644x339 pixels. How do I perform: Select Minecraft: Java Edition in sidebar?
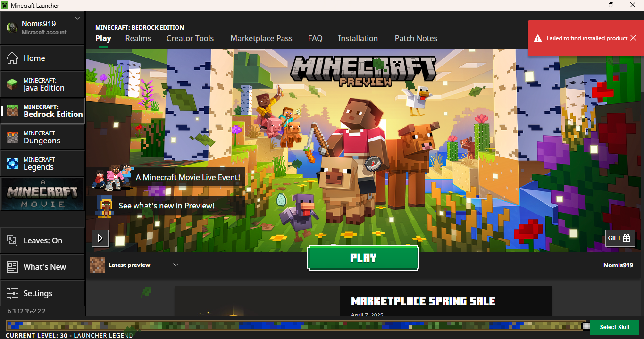pos(42,84)
